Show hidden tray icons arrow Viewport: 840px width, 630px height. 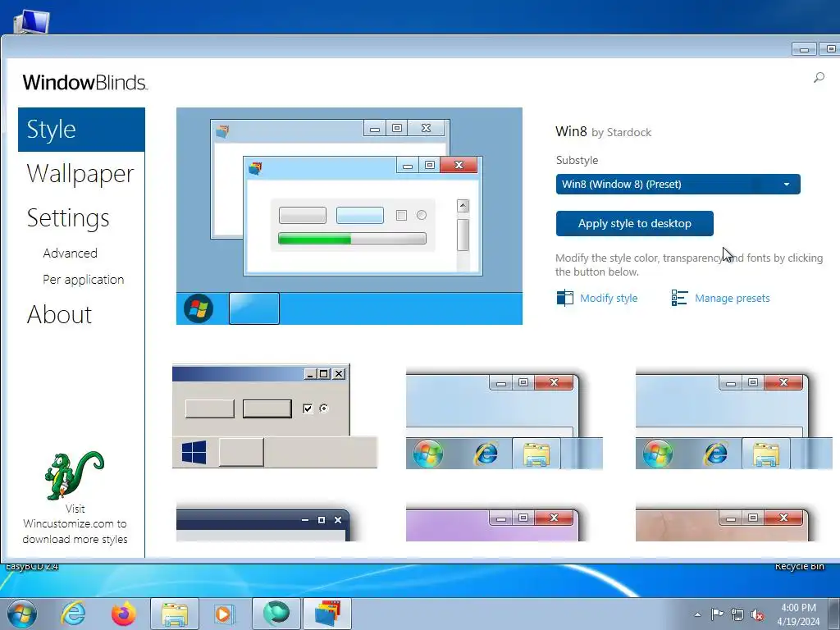click(x=697, y=614)
